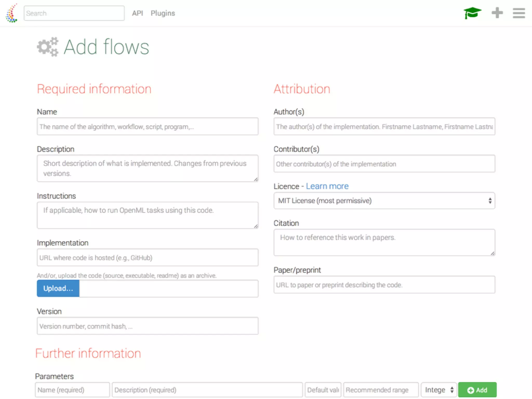Viewport: 532px width, 399px height.
Task: Click the Description text area
Action: (147, 168)
